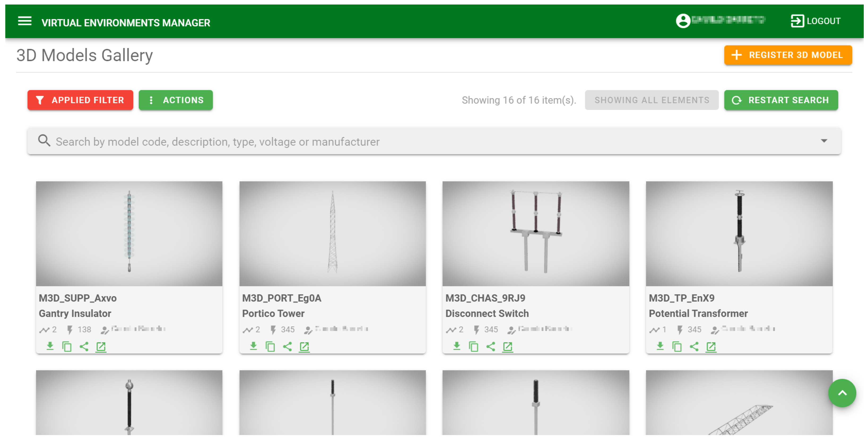Click the scroll-to-top floating button
Viewport: 868px width, 443px height.
point(841,393)
